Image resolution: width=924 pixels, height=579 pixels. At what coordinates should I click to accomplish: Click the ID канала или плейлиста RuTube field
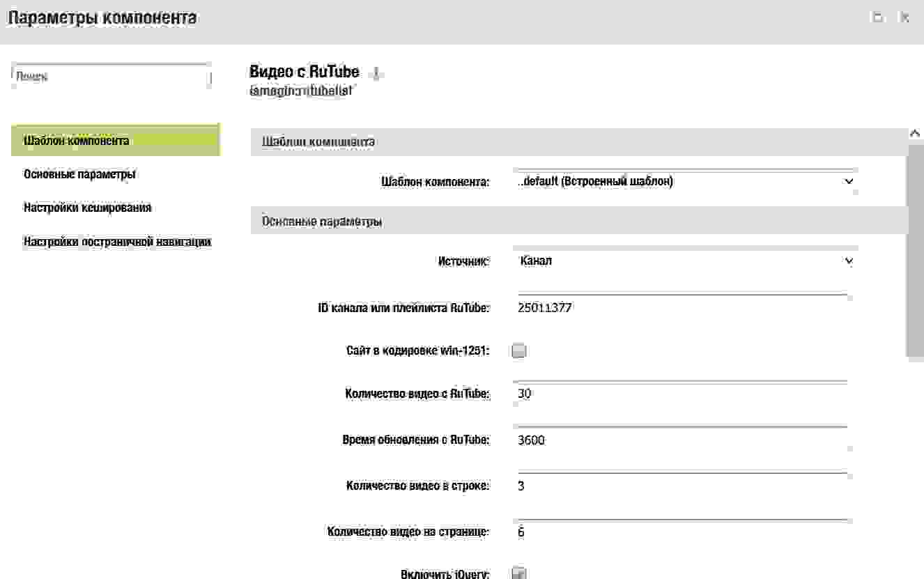(x=681, y=307)
